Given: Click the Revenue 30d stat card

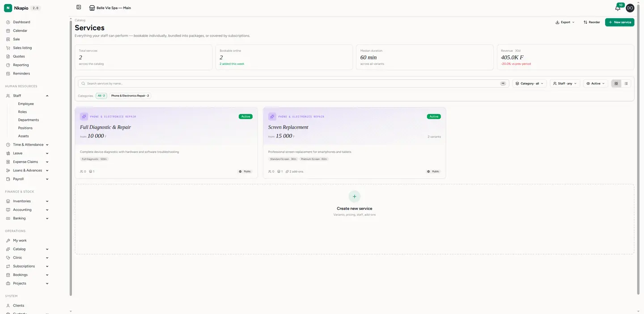Looking at the screenshot, I should (x=565, y=57).
